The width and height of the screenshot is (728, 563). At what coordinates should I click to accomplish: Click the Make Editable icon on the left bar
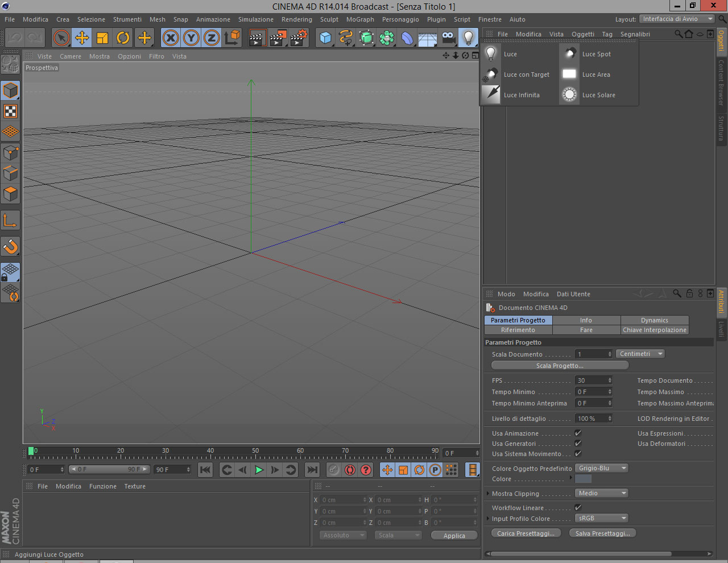pyautogui.click(x=10, y=64)
